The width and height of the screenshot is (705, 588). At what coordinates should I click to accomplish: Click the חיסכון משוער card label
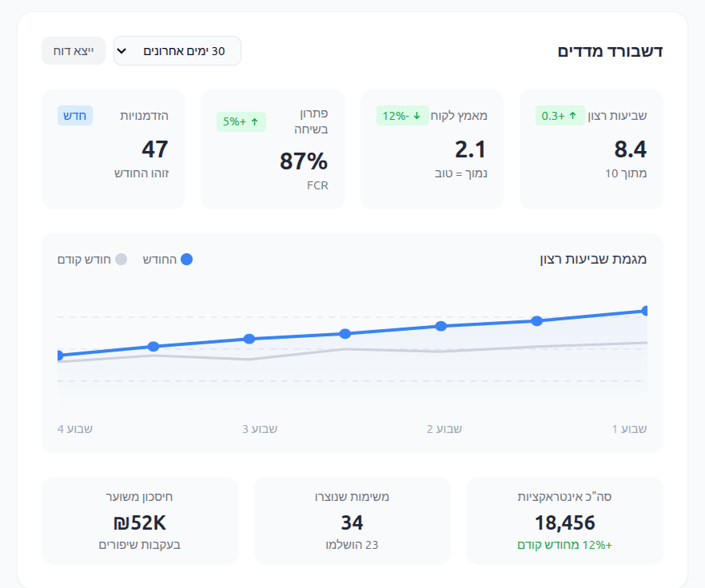click(x=139, y=497)
